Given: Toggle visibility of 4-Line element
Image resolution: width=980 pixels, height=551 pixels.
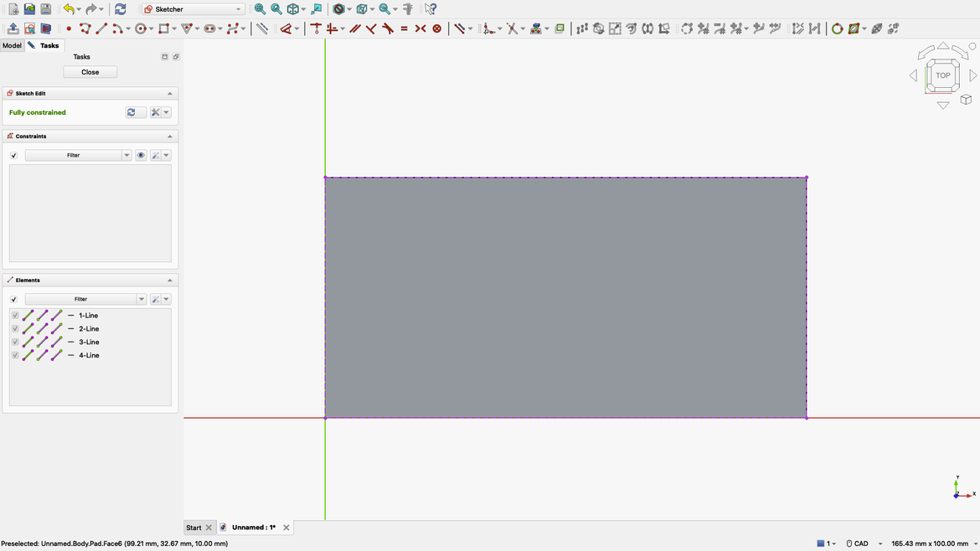Looking at the screenshot, I should pyautogui.click(x=14, y=355).
